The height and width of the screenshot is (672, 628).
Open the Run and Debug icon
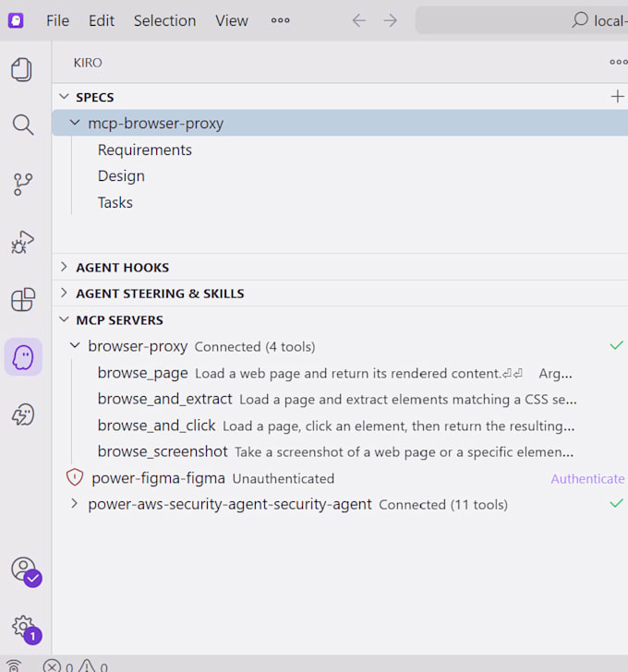tap(23, 242)
